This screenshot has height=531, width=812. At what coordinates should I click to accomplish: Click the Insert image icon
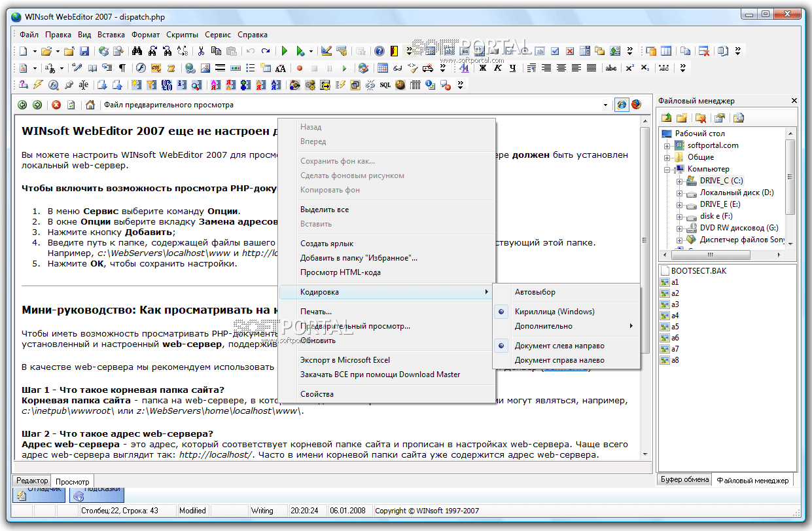click(205, 68)
